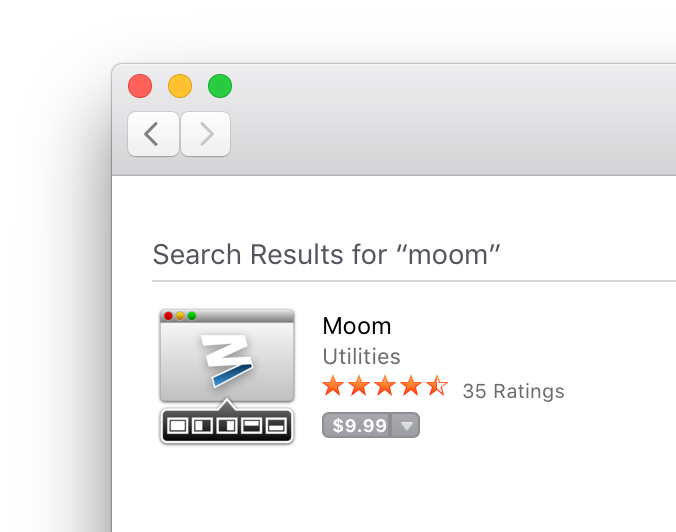The width and height of the screenshot is (676, 532).
Task: Browse the Utilities category link
Action: pyautogui.click(x=361, y=356)
